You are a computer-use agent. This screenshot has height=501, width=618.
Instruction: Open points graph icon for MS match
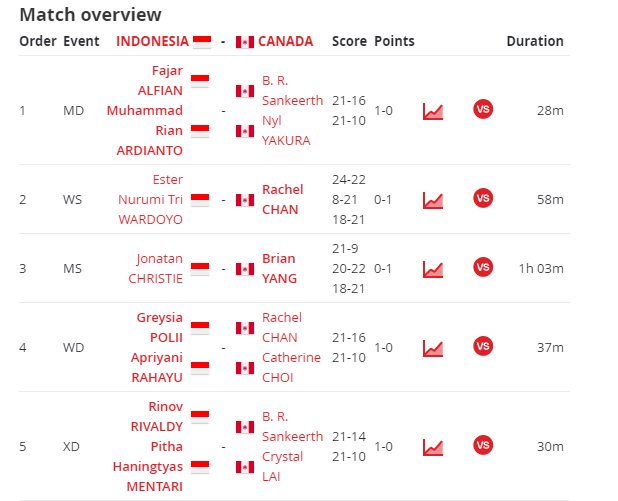pyautogui.click(x=433, y=269)
